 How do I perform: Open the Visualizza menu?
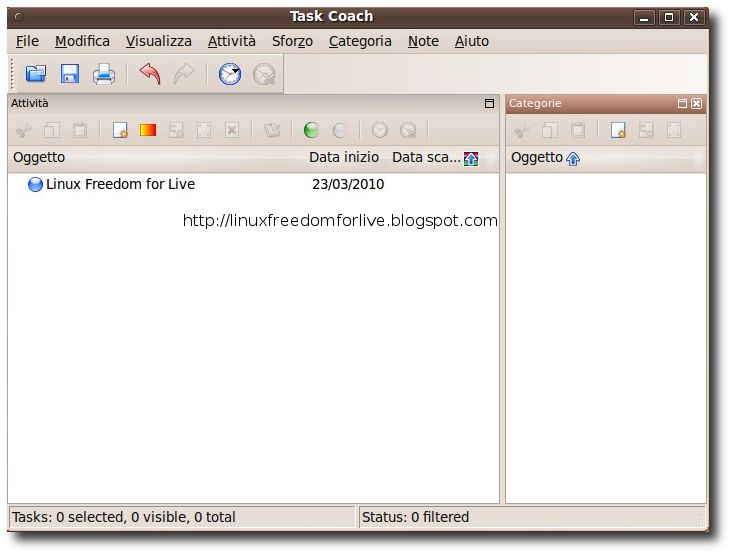click(x=159, y=42)
